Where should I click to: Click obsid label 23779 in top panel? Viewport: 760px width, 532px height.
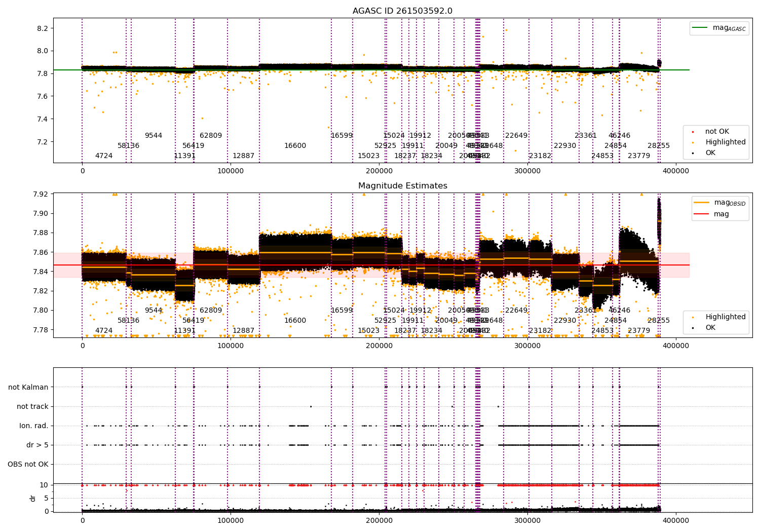pyautogui.click(x=639, y=156)
